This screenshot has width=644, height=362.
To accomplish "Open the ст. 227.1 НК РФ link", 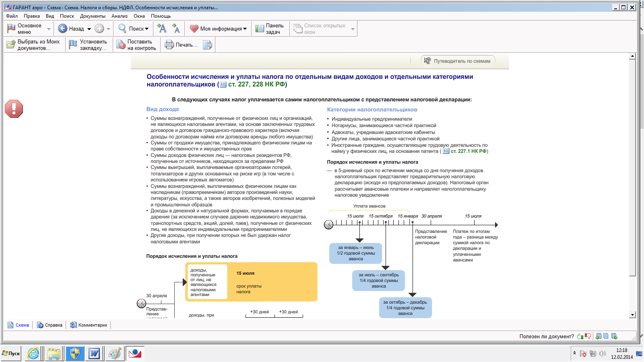I will pyautogui.click(x=469, y=151).
